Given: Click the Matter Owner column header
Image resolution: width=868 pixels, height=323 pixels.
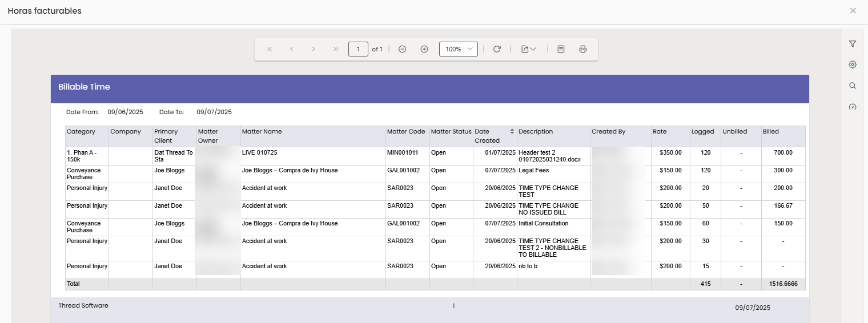Looking at the screenshot, I should [x=218, y=136].
